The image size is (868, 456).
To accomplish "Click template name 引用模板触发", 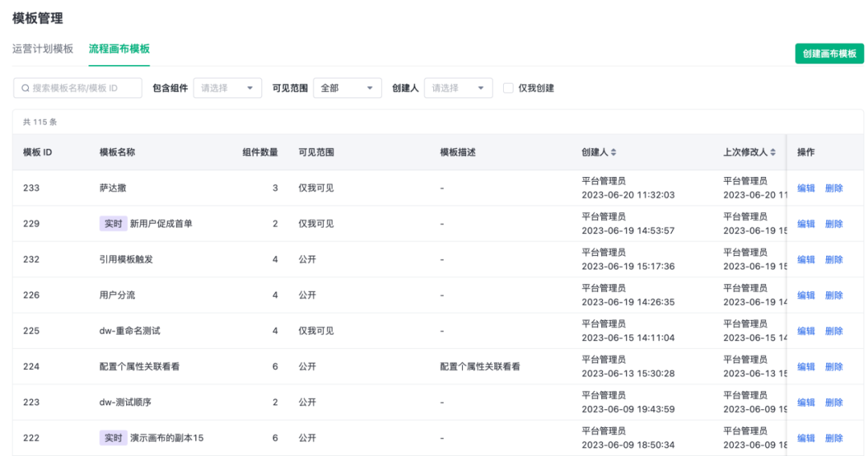I will (x=126, y=259).
